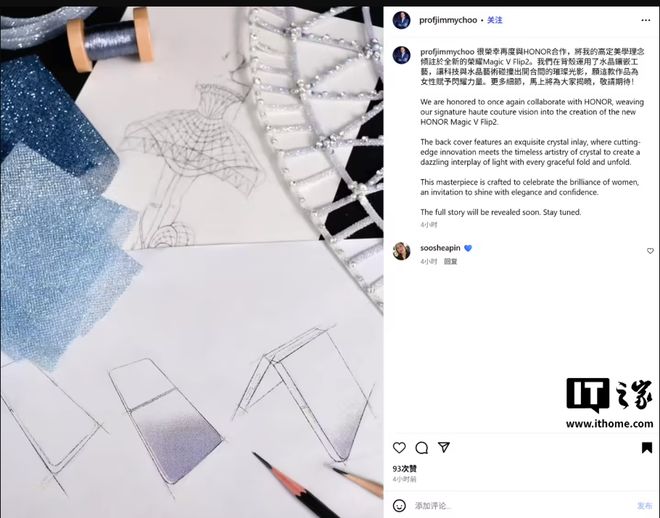The height and width of the screenshot is (518, 660).
Task: Click the 发布 post comment button
Action: pos(644,505)
